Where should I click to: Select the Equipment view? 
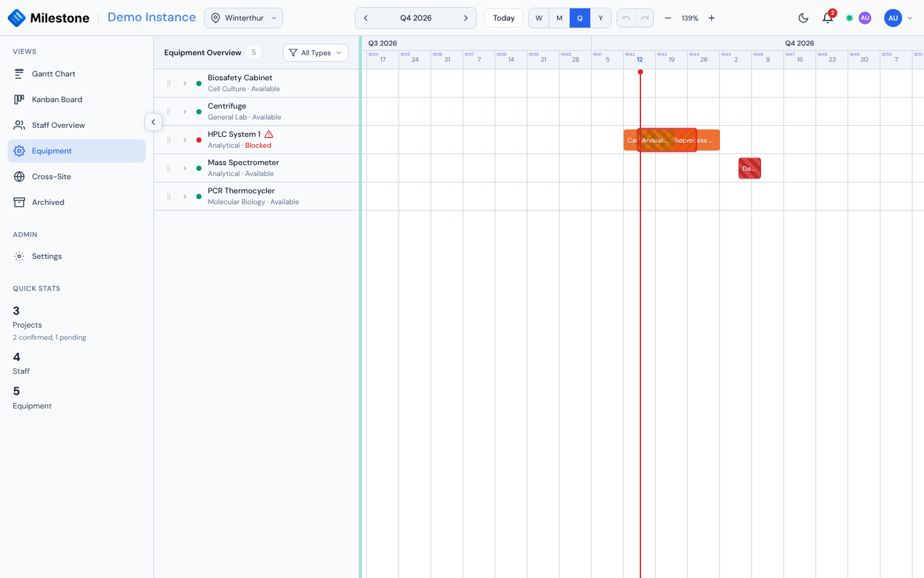76,151
